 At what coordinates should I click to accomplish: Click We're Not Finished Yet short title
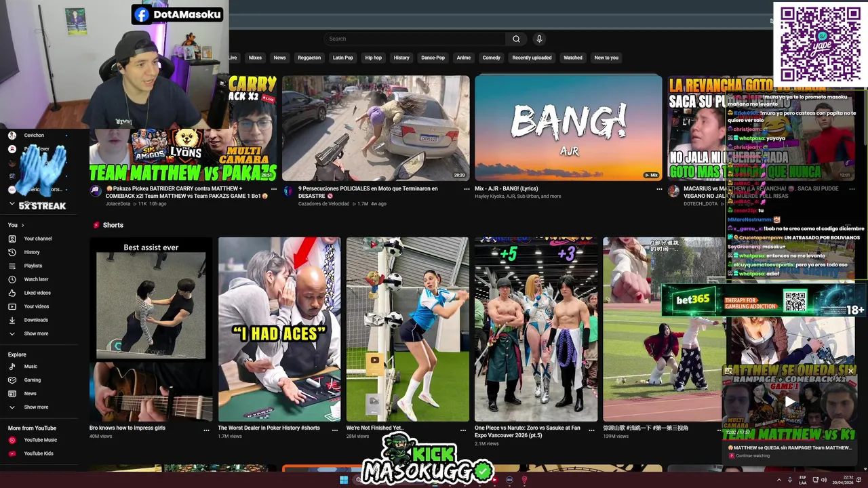point(375,428)
